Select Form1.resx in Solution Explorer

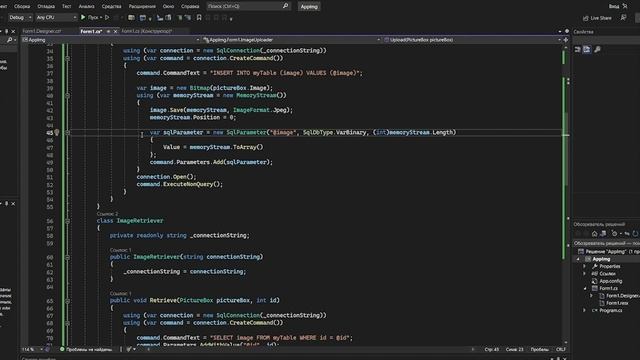coord(617,303)
